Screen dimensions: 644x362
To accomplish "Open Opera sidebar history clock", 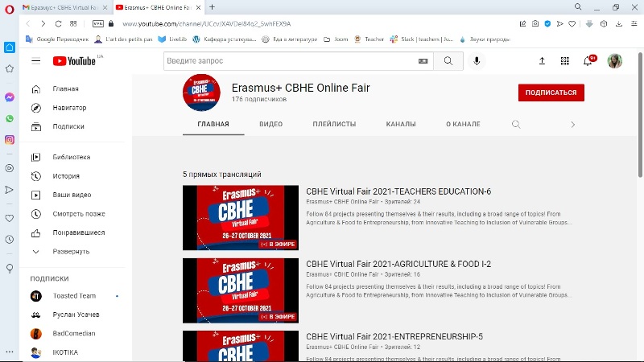I will (x=10, y=239).
